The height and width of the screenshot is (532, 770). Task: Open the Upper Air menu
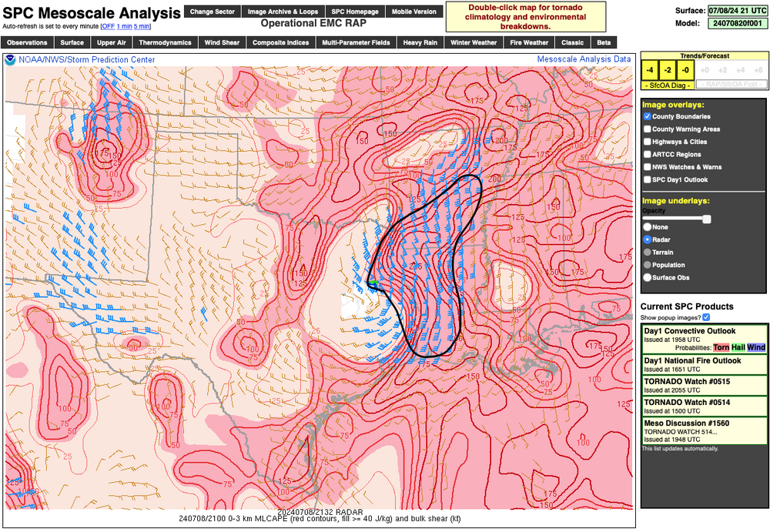pyautogui.click(x=112, y=43)
